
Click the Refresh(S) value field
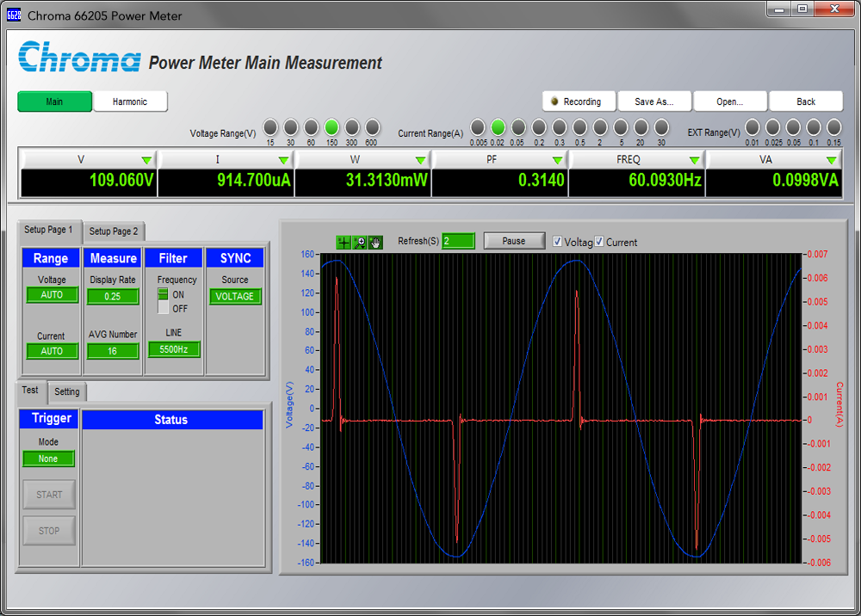459,241
